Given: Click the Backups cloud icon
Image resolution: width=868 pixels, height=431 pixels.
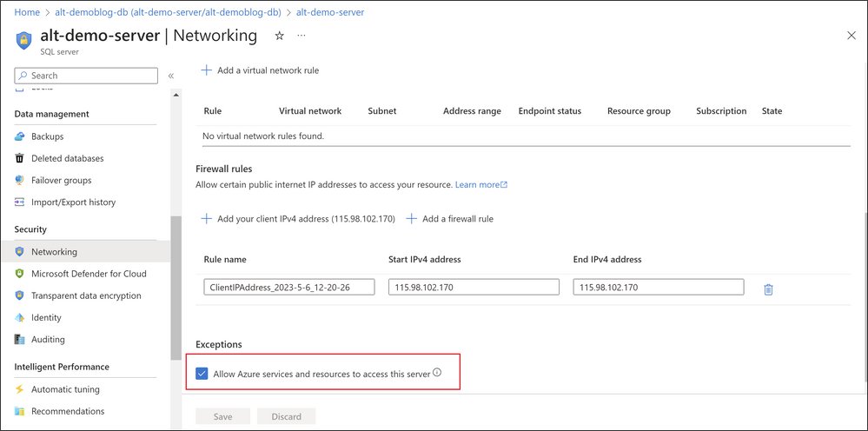Looking at the screenshot, I should point(20,136).
